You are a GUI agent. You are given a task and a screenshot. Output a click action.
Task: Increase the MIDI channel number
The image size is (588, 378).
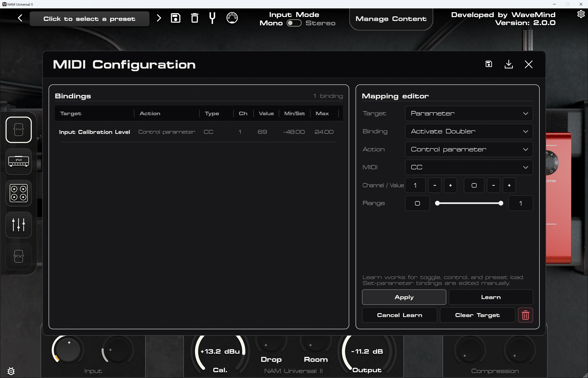point(450,185)
